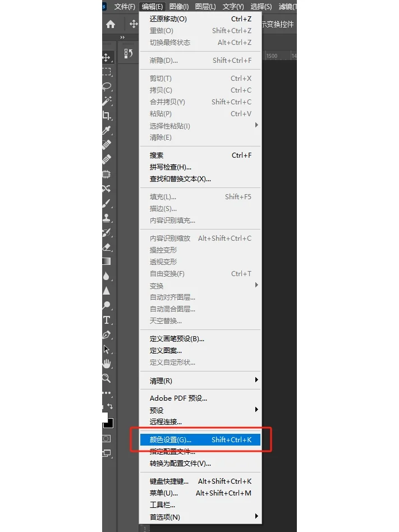Swap foreground and background colors
The height and width of the screenshot is (532, 399).
click(x=110, y=406)
